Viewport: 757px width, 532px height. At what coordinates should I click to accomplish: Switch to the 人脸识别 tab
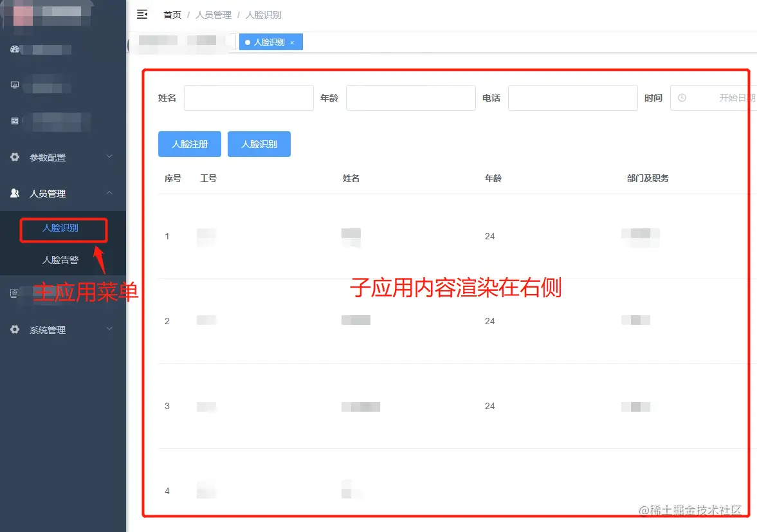click(x=271, y=42)
